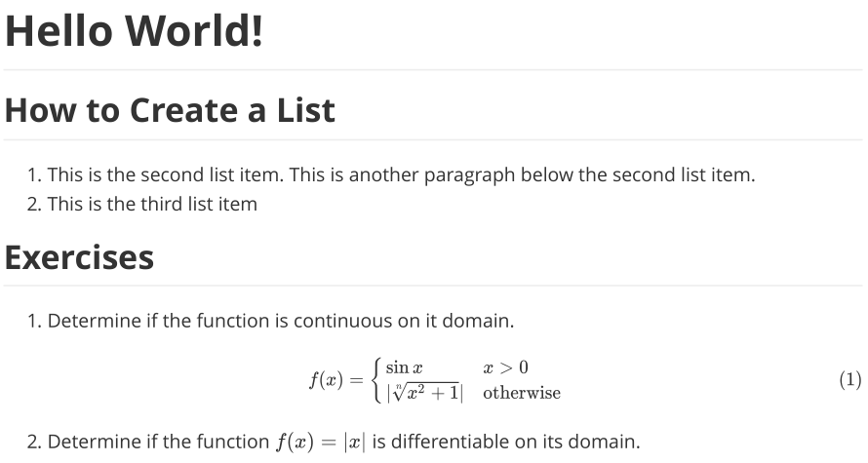Click the word World! in the title

point(194,31)
